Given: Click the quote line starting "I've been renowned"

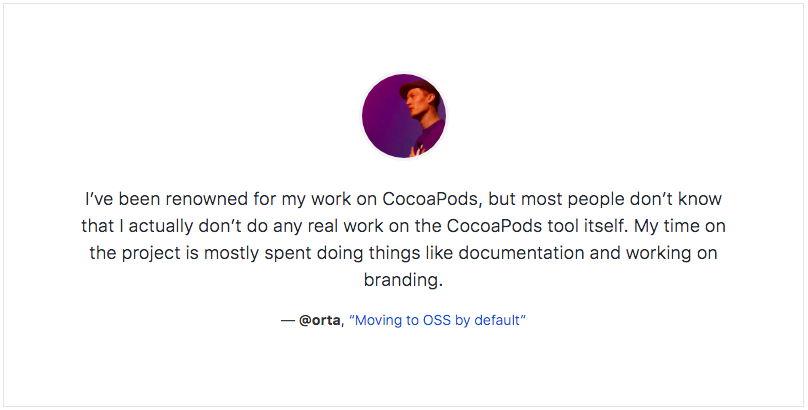Looking at the screenshot, I should [403, 199].
